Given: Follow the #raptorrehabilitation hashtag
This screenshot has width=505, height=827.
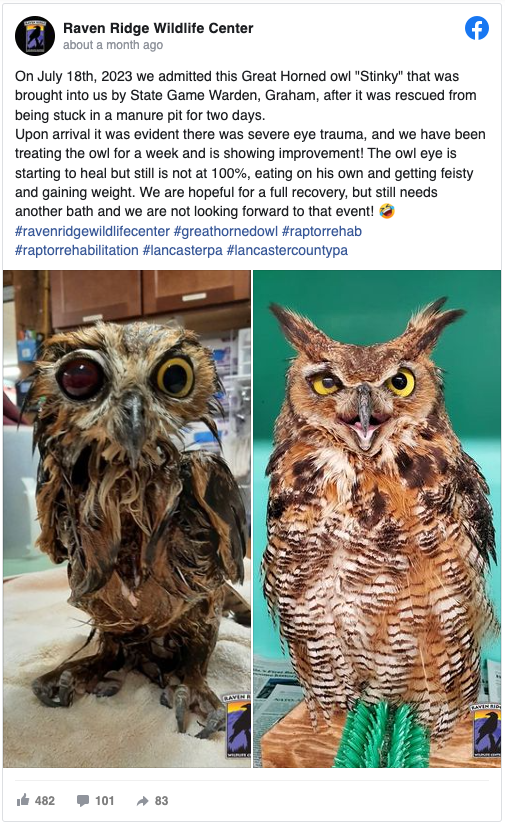Looking at the screenshot, I should tap(77, 250).
